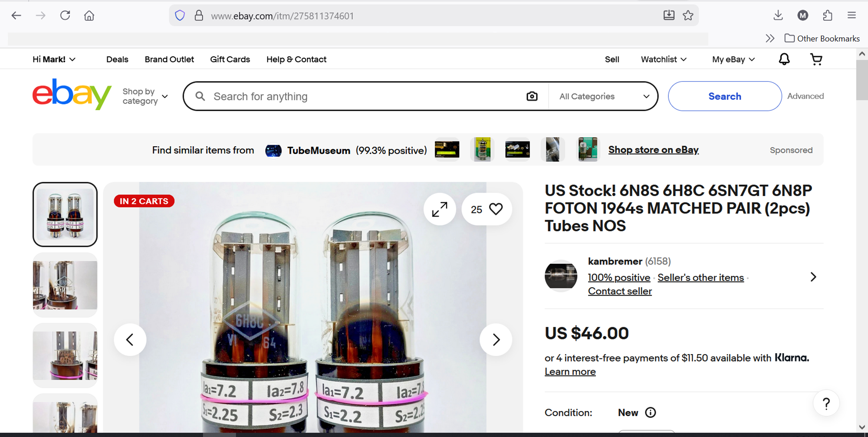Click the browser forward arrow
Screen dimensions: 868x437
[x=41, y=16]
